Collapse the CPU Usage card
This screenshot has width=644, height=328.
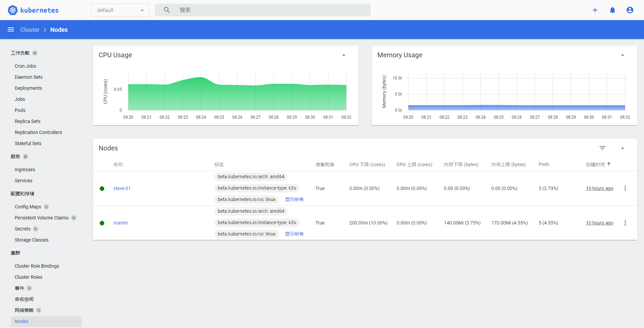point(344,55)
